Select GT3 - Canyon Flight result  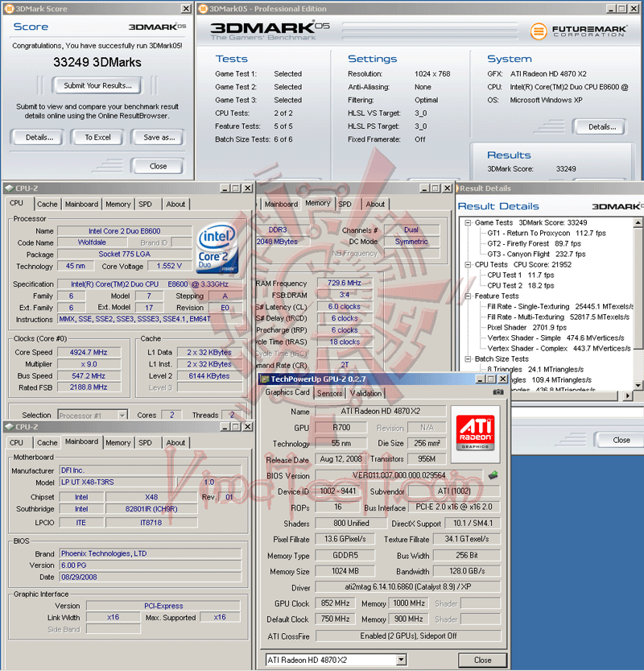(536, 255)
